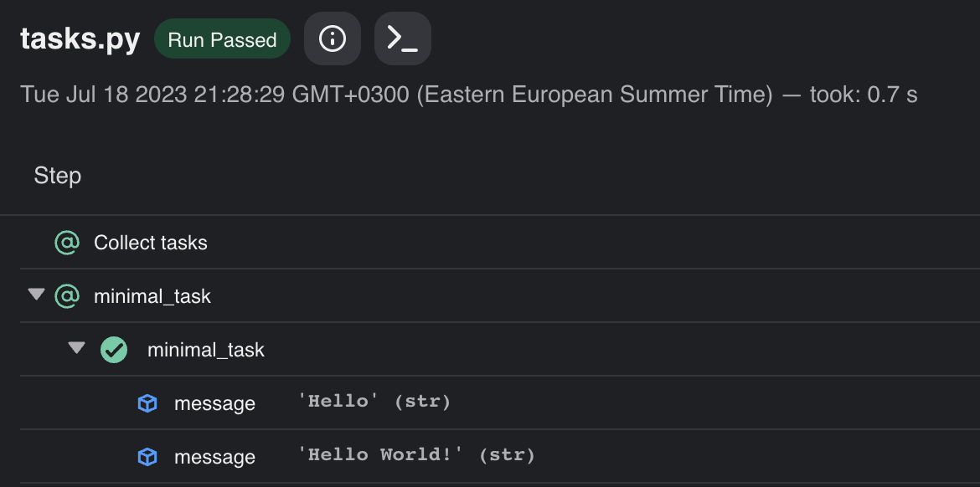Click the tasks.py file title
The width and height of the screenshot is (980, 487).
80,39
